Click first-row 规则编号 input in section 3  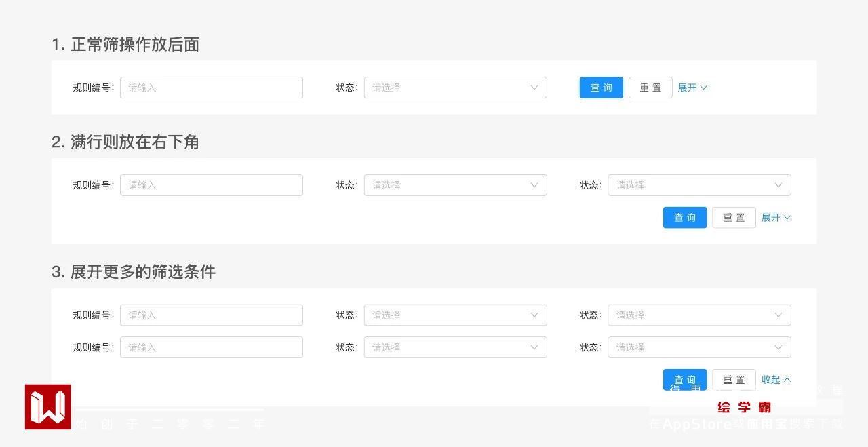(211, 315)
